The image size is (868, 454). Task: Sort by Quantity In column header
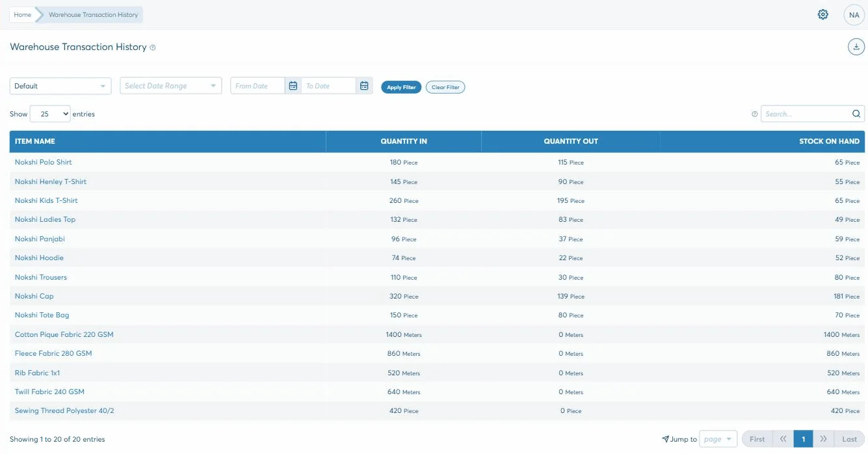click(404, 141)
